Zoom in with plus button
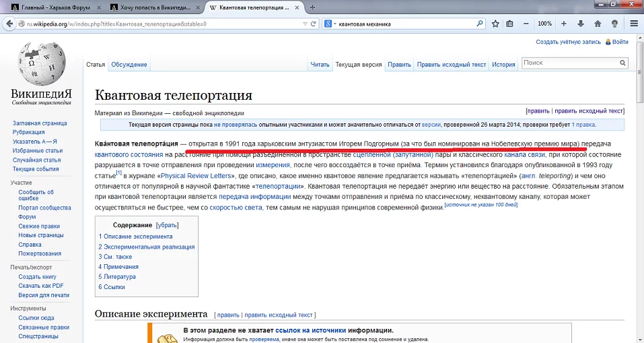The width and height of the screenshot is (644, 343). pos(563,24)
